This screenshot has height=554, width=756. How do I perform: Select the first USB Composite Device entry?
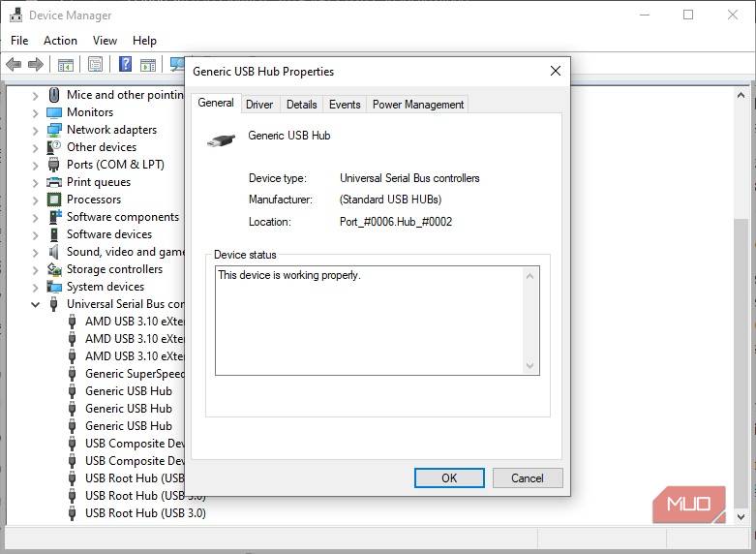[x=135, y=443]
